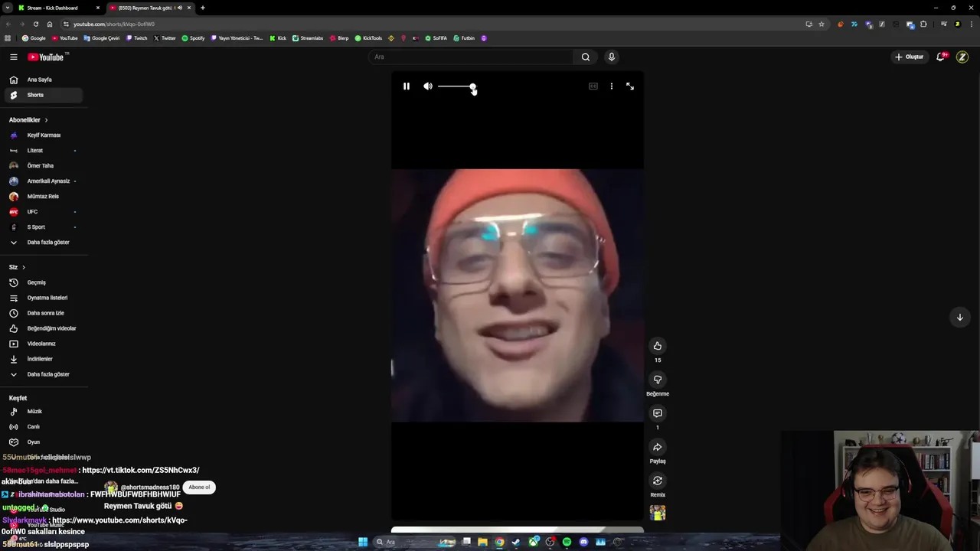Open the Spotify bookmark
Image resolution: width=980 pixels, height=551 pixels.
[194, 38]
